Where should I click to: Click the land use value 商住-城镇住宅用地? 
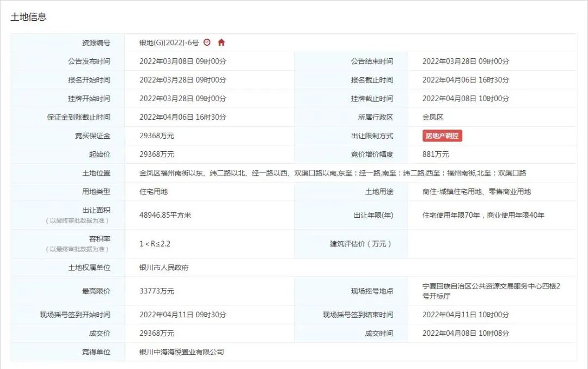pyautogui.click(x=476, y=192)
